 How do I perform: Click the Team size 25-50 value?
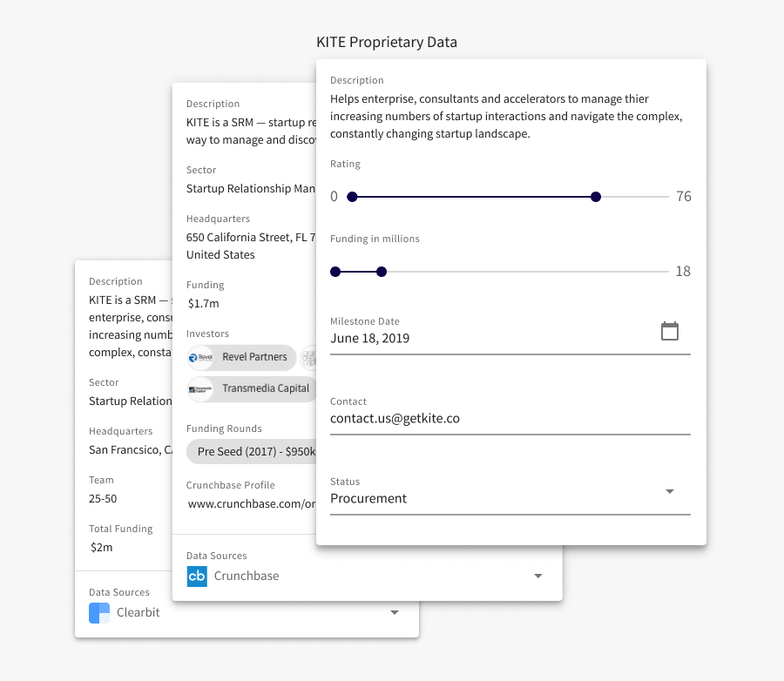tap(103, 498)
